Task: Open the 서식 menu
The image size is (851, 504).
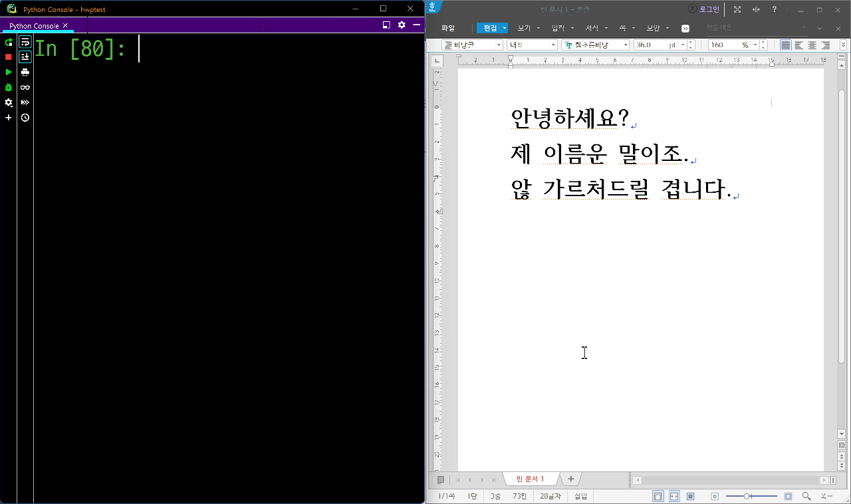Action: pyautogui.click(x=592, y=28)
